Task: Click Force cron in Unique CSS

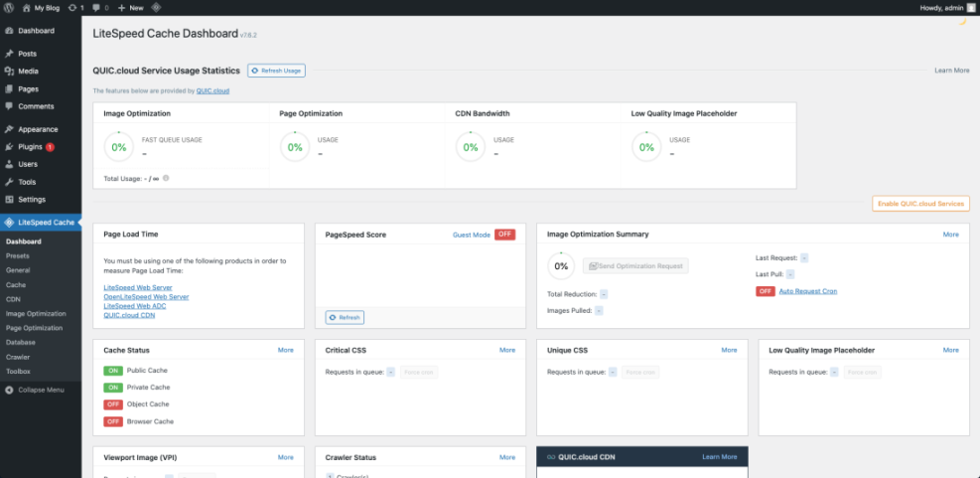Action: click(x=640, y=373)
